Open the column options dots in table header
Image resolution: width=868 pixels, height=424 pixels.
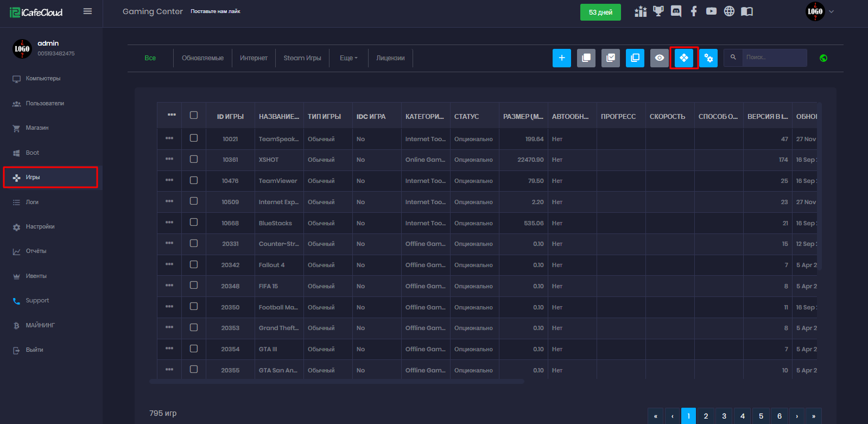[172, 115]
